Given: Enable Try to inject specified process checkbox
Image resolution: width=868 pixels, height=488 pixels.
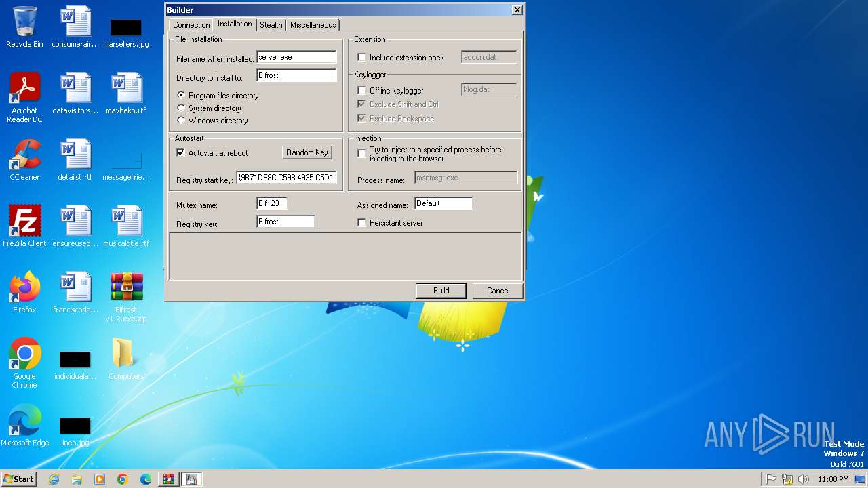Looking at the screenshot, I should (x=362, y=154).
